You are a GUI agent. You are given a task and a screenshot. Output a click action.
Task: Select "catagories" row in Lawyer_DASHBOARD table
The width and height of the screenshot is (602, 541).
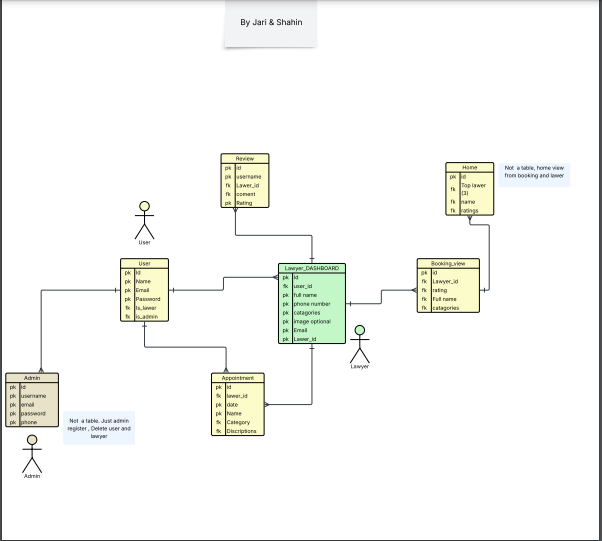point(312,313)
